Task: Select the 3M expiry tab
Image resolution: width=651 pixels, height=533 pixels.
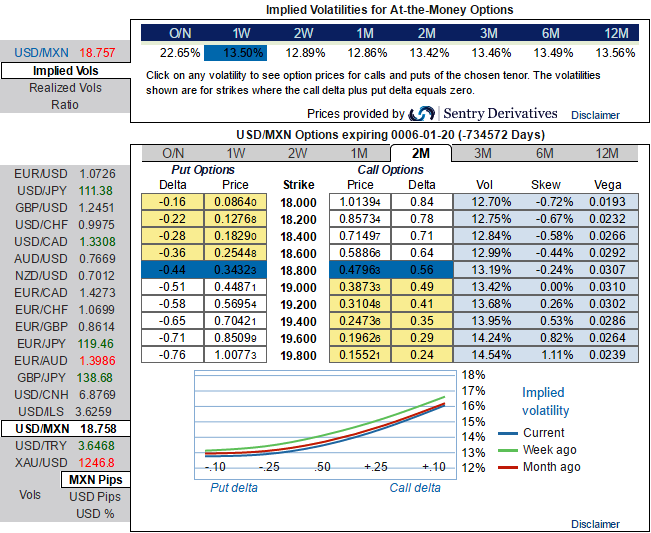Action: click(x=482, y=153)
